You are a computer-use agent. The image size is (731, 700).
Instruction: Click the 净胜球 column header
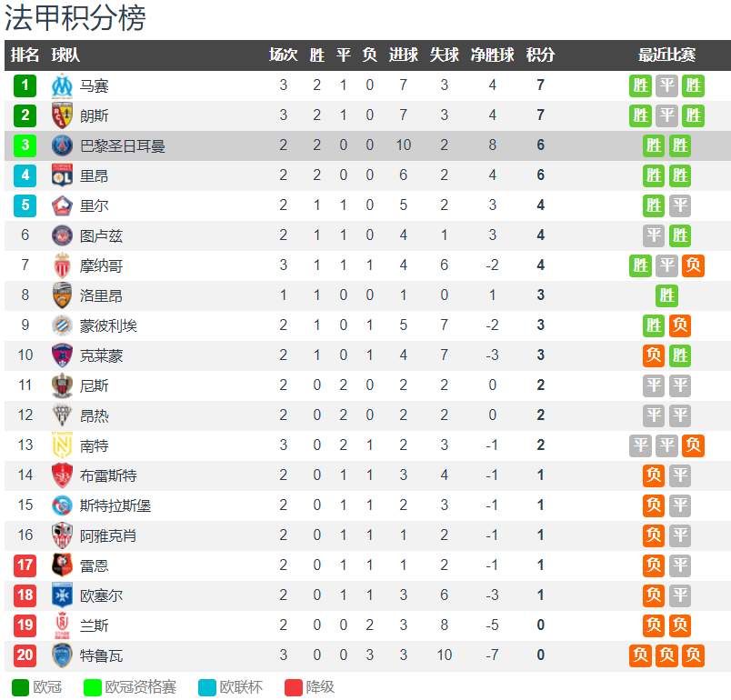492,55
